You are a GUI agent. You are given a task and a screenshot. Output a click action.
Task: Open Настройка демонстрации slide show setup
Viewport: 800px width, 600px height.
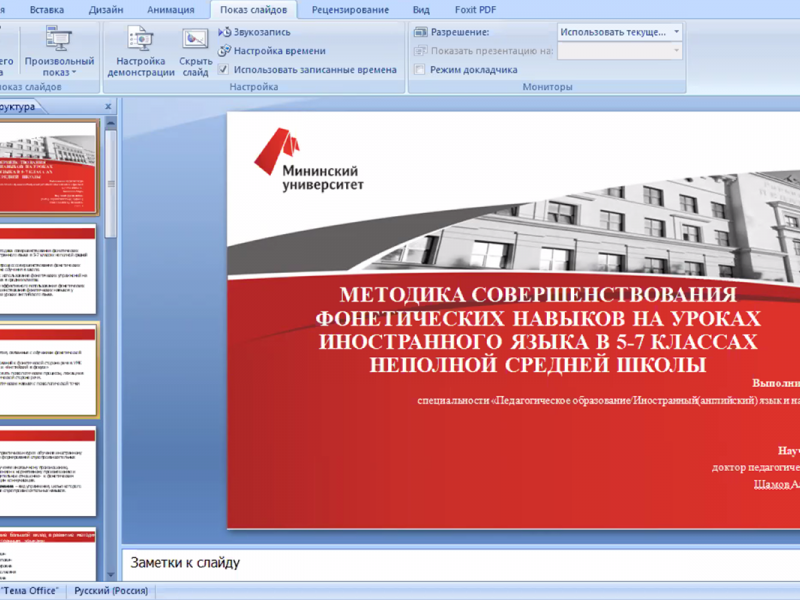140,40
